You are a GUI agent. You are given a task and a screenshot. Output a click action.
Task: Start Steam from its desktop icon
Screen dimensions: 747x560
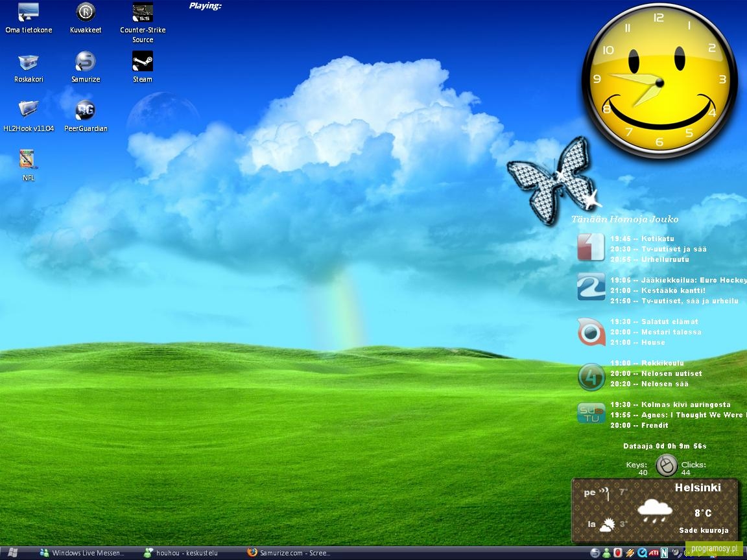143,67
